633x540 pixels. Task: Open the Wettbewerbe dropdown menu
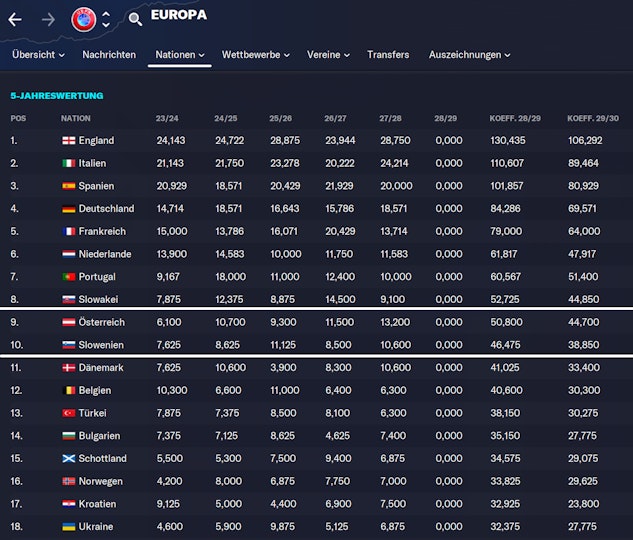coord(257,55)
